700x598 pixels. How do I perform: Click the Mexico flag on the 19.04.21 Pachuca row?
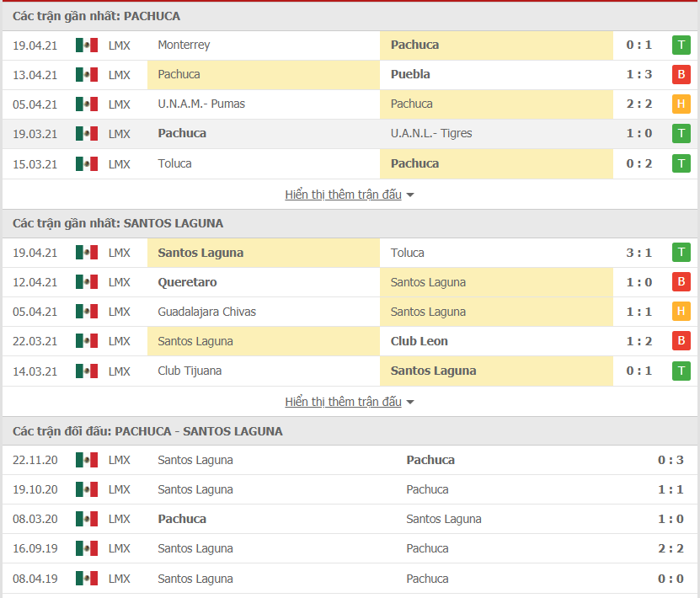tap(86, 45)
